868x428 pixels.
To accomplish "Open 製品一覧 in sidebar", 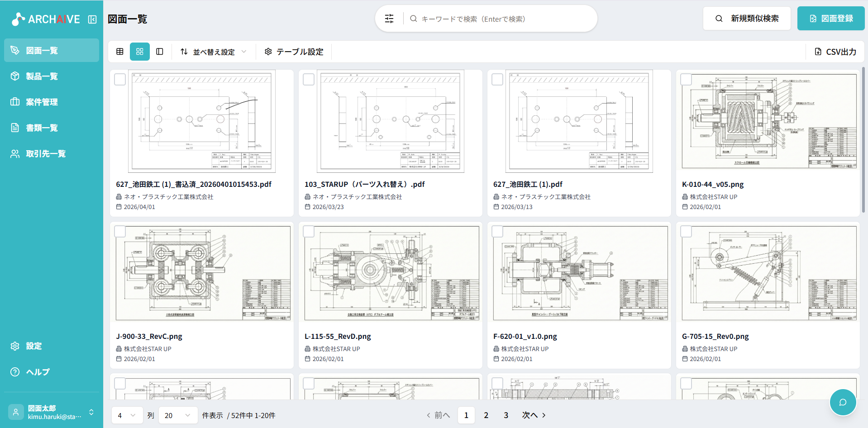I will tap(52, 76).
